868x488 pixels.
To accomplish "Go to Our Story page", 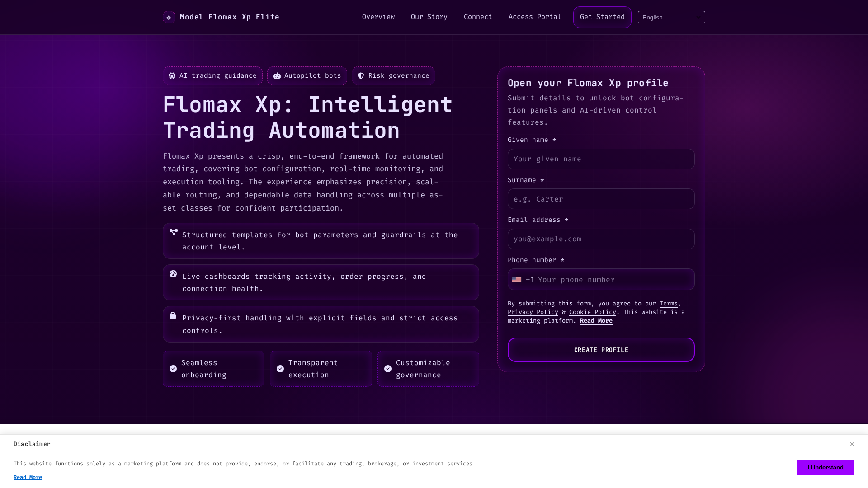I will [429, 17].
